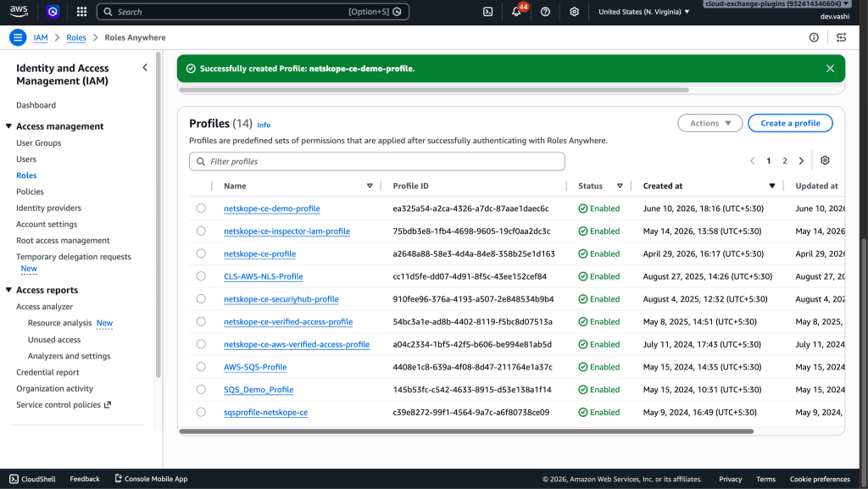Select the netskope-ce-aws-verified-access-profile radio button
Image resolution: width=868 pixels, height=489 pixels.
[201, 344]
